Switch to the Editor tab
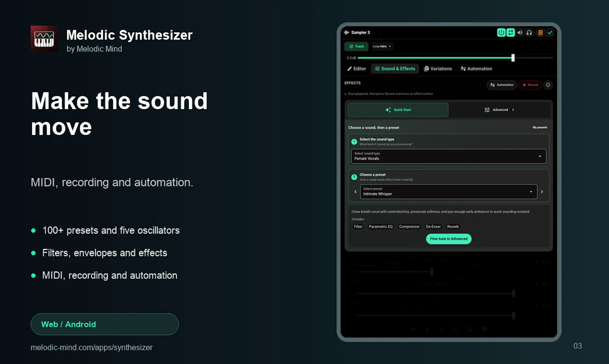The image size is (609, 364). [x=357, y=69]
